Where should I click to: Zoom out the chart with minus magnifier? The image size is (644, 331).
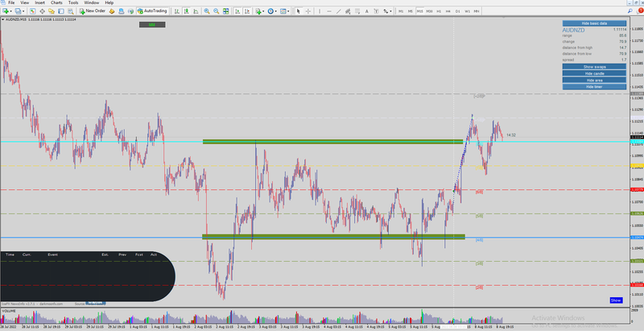[216, 11]
